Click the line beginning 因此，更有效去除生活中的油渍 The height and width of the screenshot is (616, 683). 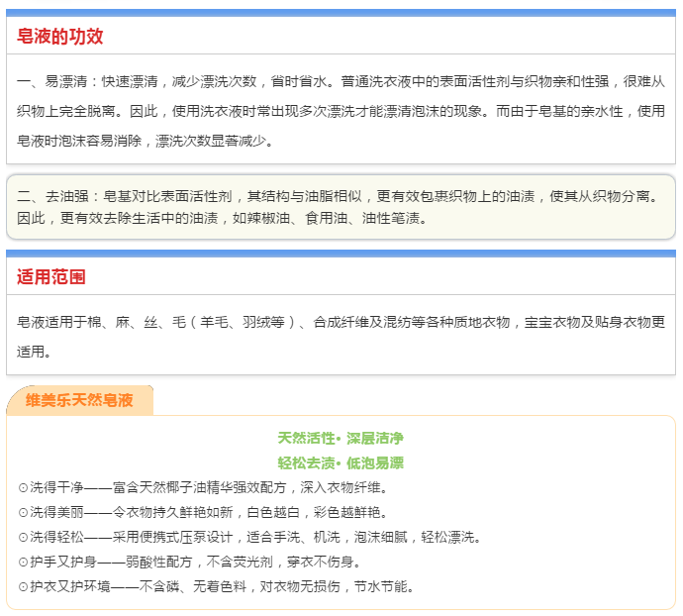pyautogui.click(x=222, y=218)
